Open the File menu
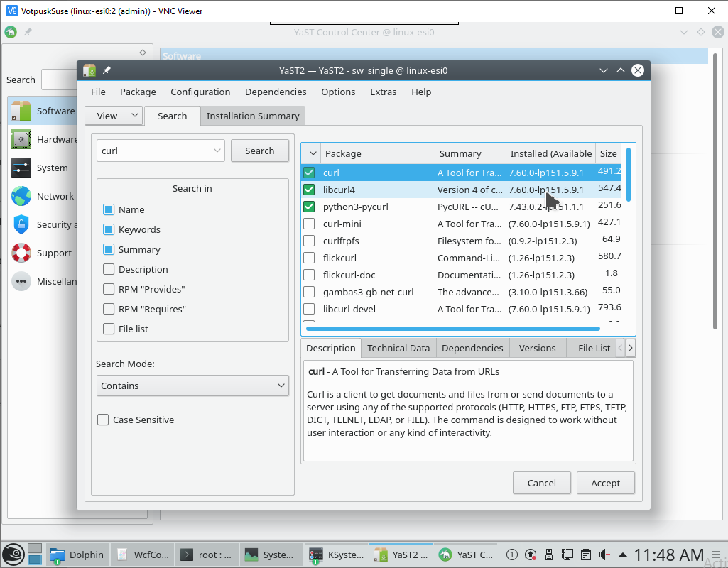Screen dimensions: 728x568 98,92
